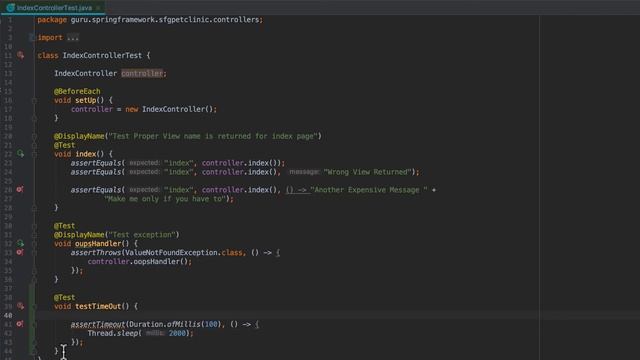Click the 'message:' parameter hint on line 24
Viewport: 640px width, 360px height.
(304, 172)
